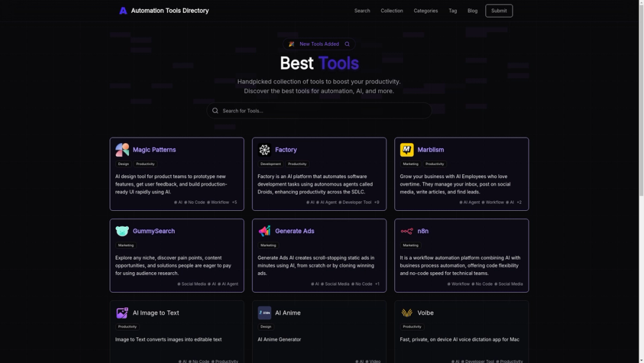Click the Productivity badge on Magic Patterns
This screenshot has height=363, width=644.
pyautogui.click(x=146, y=164)
